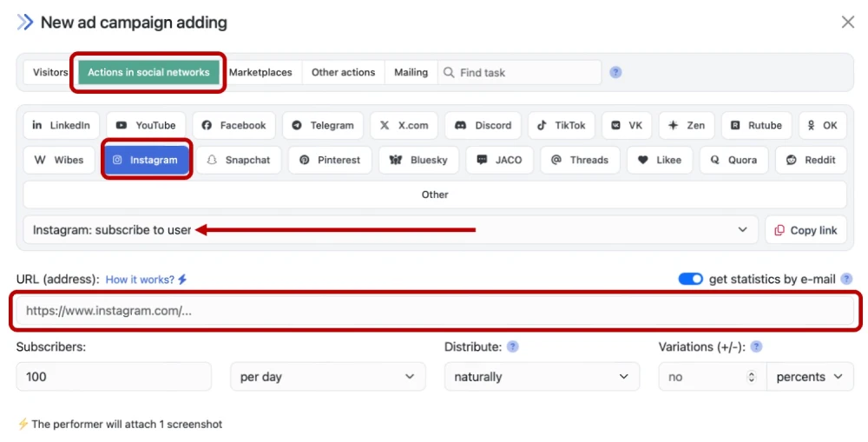This screenshot has height=442, width=868.
Task: Select the Discord network button
Action: 483,125
